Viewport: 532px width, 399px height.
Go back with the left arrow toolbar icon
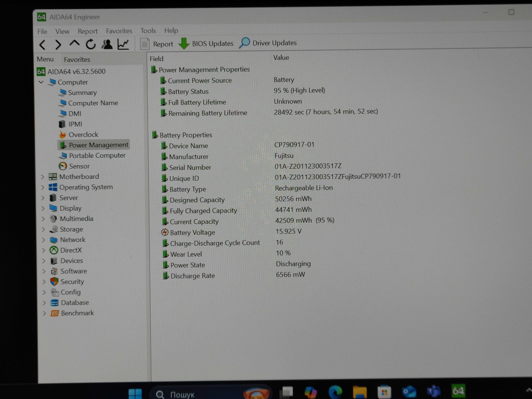click(43, 45)
